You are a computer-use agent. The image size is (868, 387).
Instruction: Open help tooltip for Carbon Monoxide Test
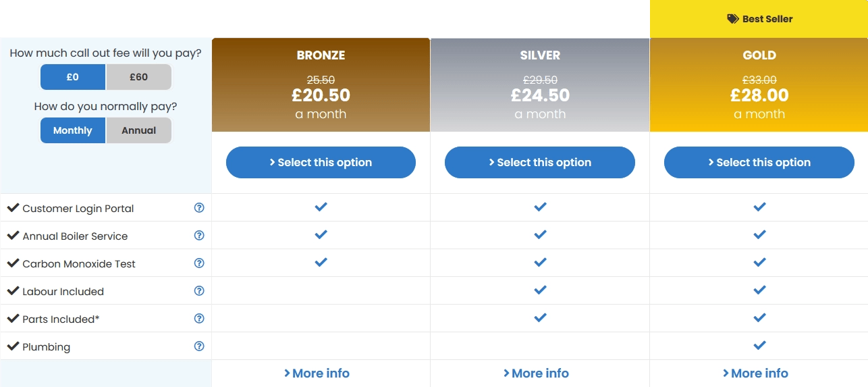coord(199,263)
